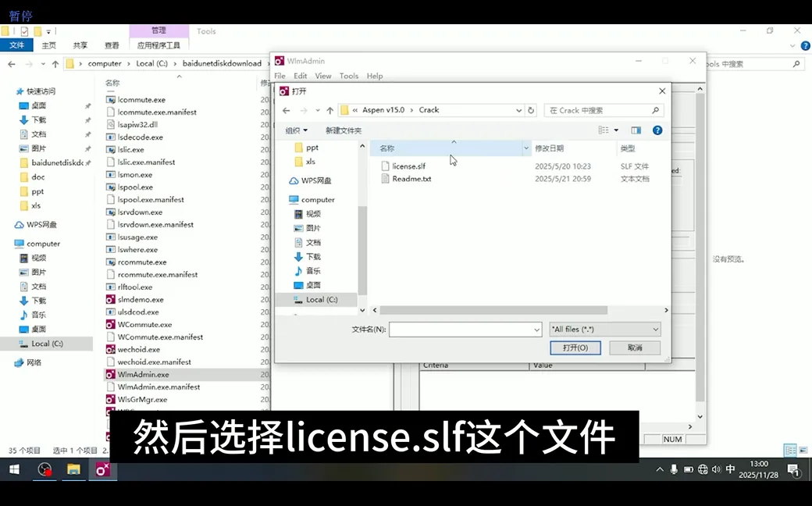Open Explorer 查看 ribbon tab
The width and height of the screenshot is (812, 506).
pos(112,45)
